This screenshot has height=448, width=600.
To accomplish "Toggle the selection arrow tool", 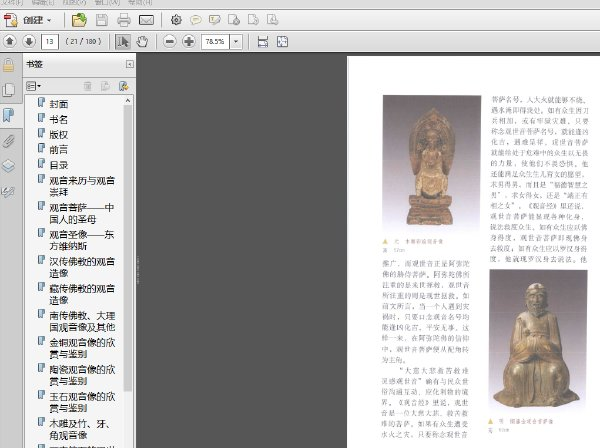I will 123,41.
